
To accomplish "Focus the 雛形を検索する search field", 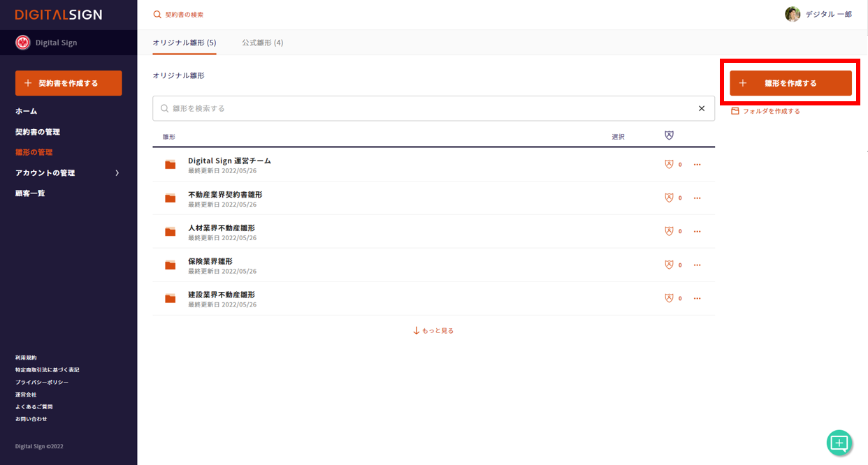I will click(x=426, y=108).
